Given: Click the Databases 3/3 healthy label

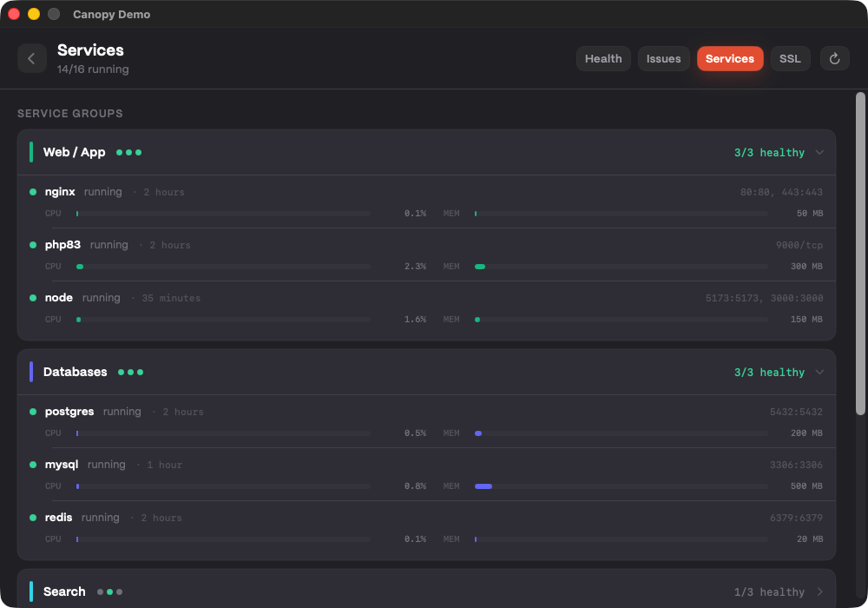Looking at the screenshot, I should point(769,373).
